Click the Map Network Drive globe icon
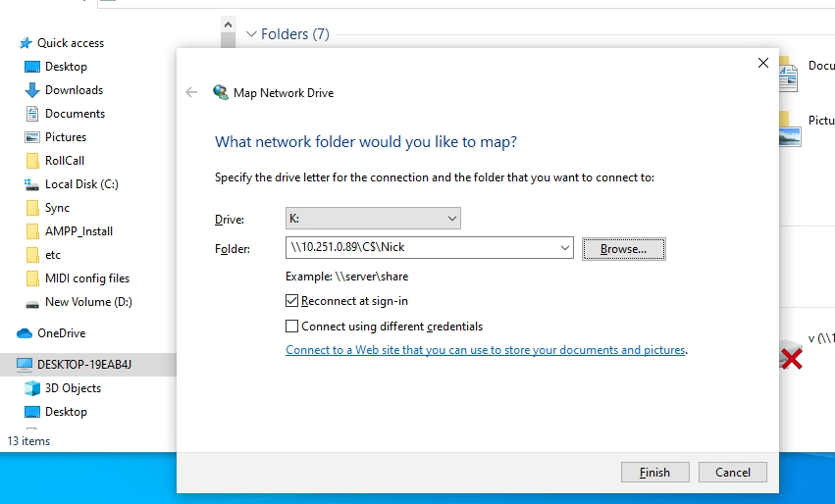 click(221, 92)
